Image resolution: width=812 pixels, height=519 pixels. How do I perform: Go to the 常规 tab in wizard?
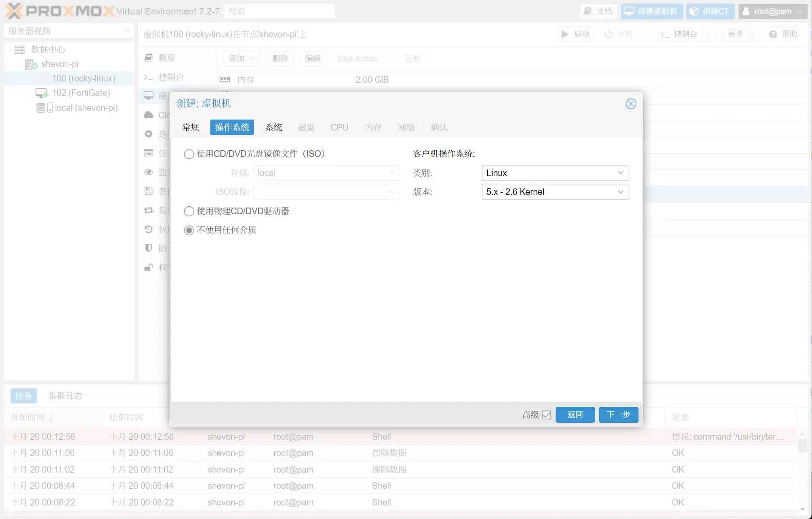click(191, 127)
